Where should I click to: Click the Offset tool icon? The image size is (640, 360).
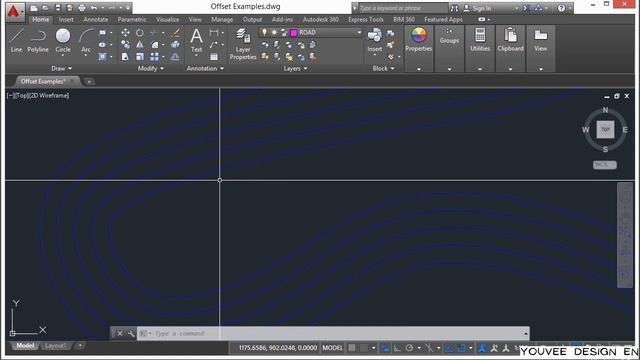click(x=176, y=57)
